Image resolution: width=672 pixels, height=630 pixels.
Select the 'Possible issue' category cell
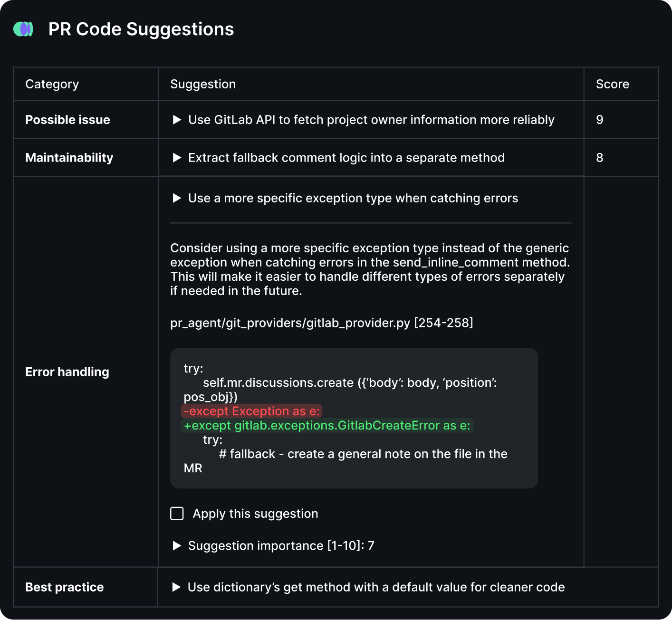(67, 120)
